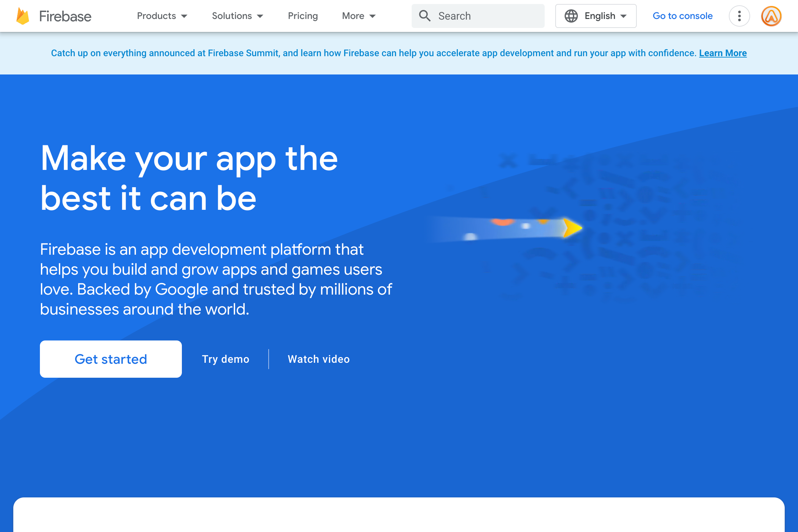Expand the Solutions dropdown menu
Image resolution: width=798 pixels, height=532 pixels.
(237, 16)
